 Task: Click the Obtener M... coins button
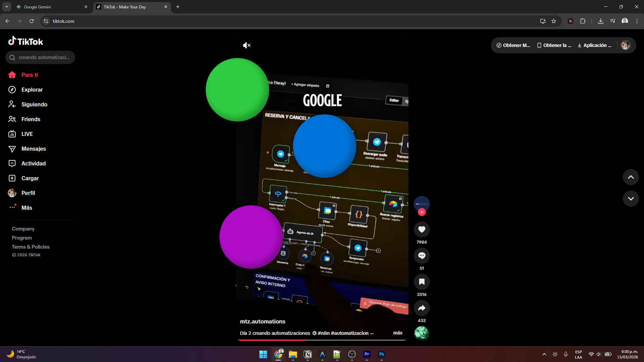(x=513, y=45)
